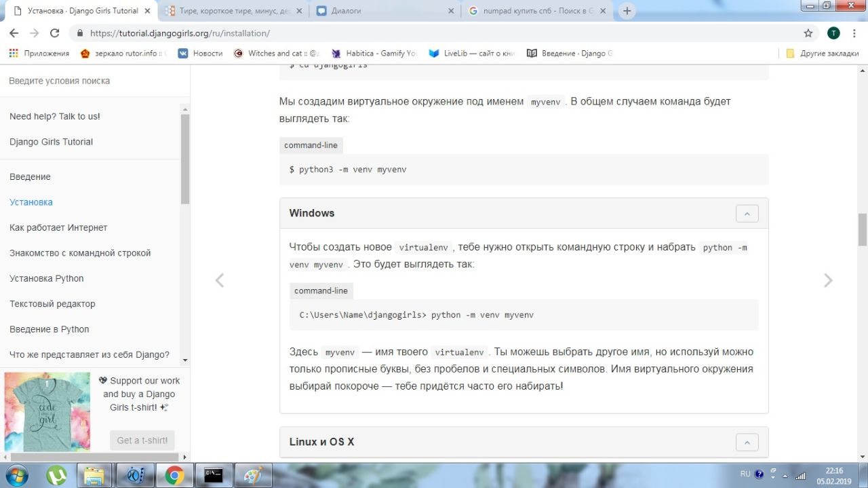Select the Установка chapter in sidebar
Viewport: 868px width, 488px height.
point(31,202)
